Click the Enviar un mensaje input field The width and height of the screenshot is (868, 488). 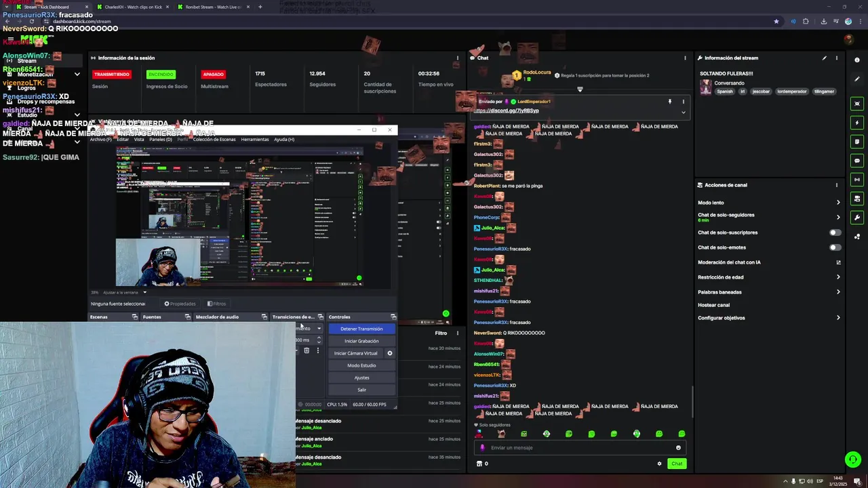coord(580,447)
